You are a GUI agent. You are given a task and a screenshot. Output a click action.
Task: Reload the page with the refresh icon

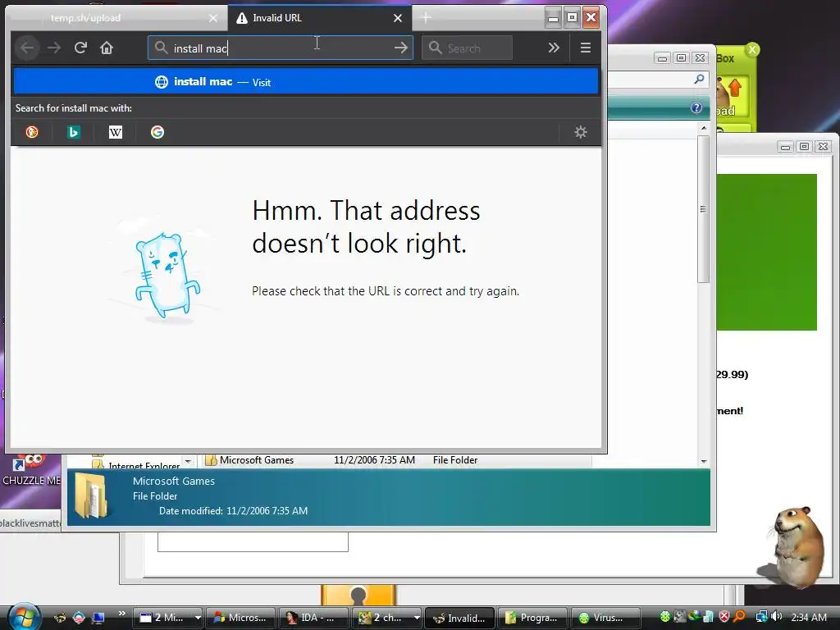tap(80, 48)
